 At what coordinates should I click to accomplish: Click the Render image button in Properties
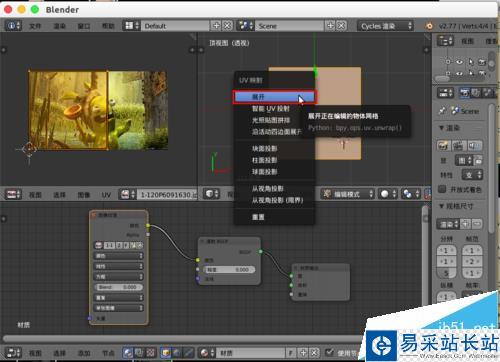coord(444,146)
